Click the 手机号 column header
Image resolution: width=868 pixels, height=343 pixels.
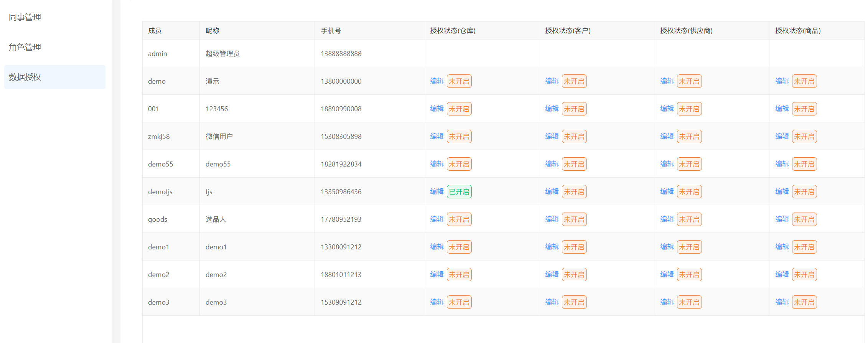pos(331,31)
